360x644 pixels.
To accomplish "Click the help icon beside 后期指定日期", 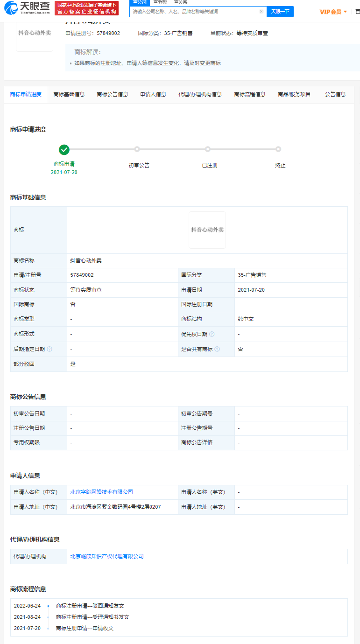I will 49,349.
